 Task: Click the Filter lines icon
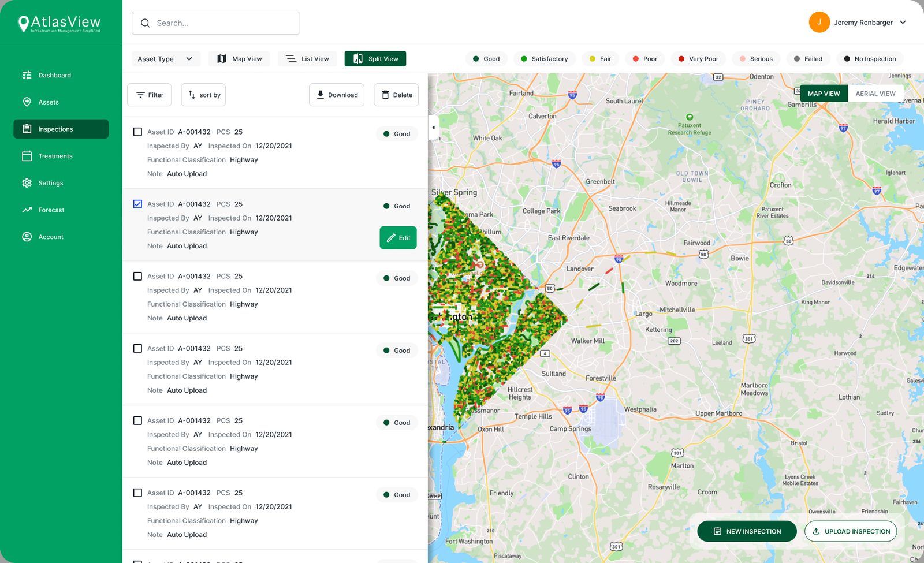point(140,95)
